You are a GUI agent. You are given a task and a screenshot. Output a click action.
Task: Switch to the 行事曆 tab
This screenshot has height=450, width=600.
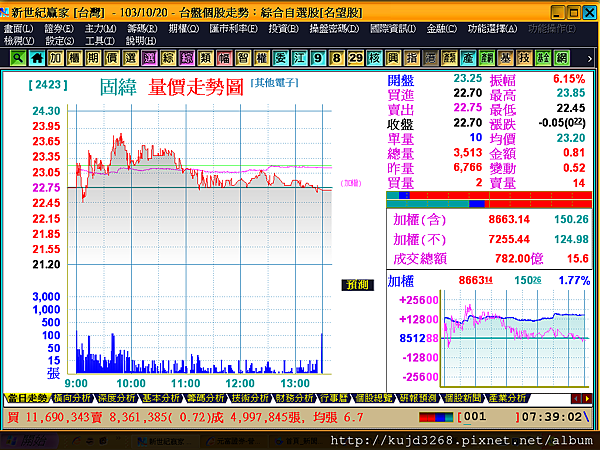coord(334,398)
